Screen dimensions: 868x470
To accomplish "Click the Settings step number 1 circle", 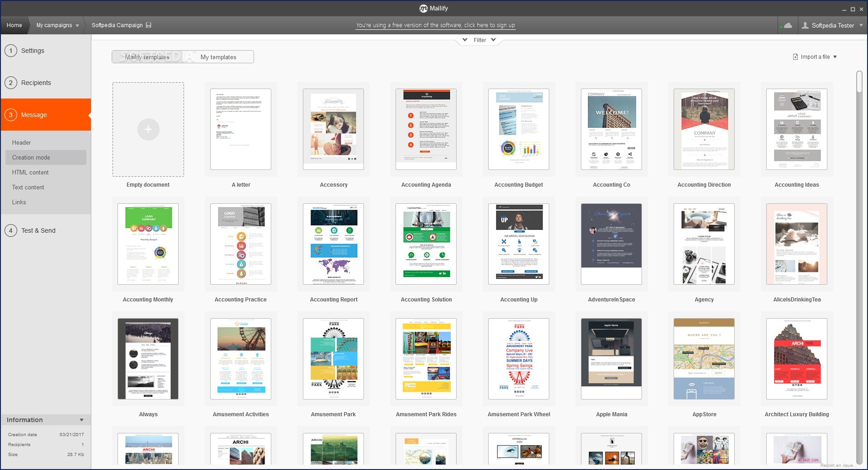I will point(11,51).
